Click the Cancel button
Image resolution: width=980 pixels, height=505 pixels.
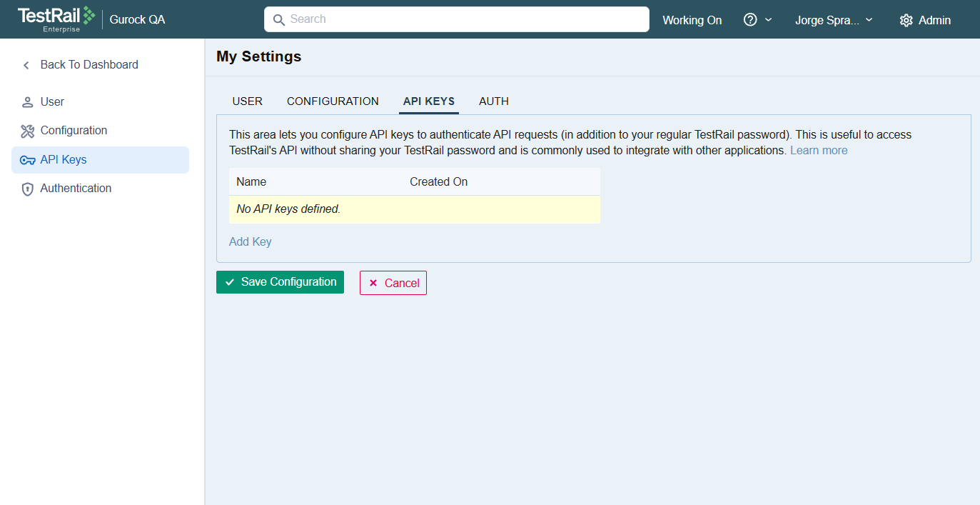(393, 283)
